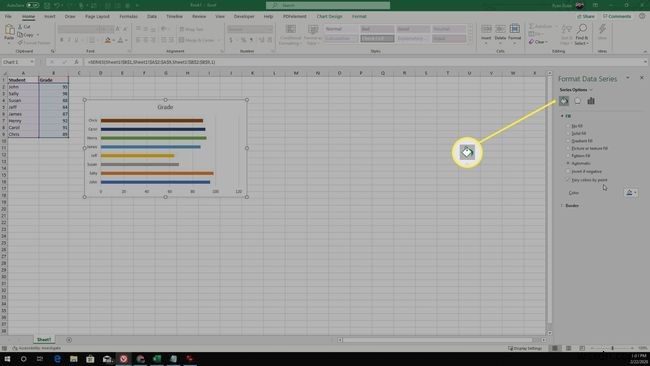650x366 pixels.
Task: Click the zoom slider in status bar
Action: (612, 348)
